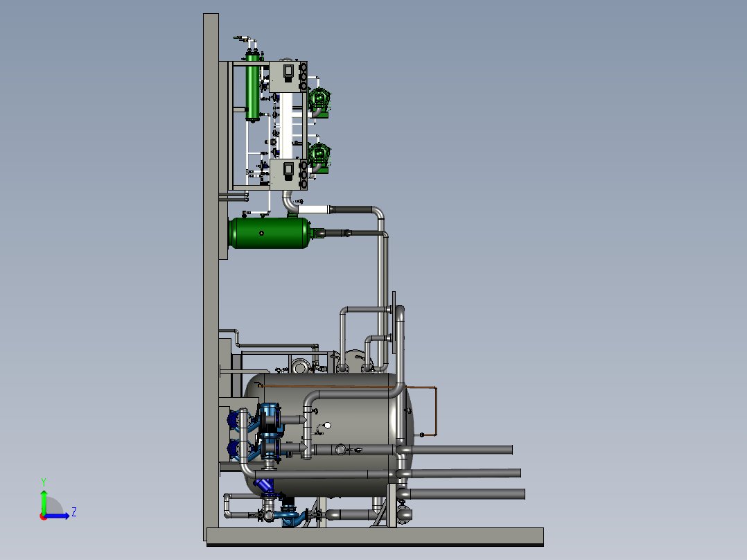
Task: Select the topmost long outlet pipe extending right
Action: pos(462,449)
